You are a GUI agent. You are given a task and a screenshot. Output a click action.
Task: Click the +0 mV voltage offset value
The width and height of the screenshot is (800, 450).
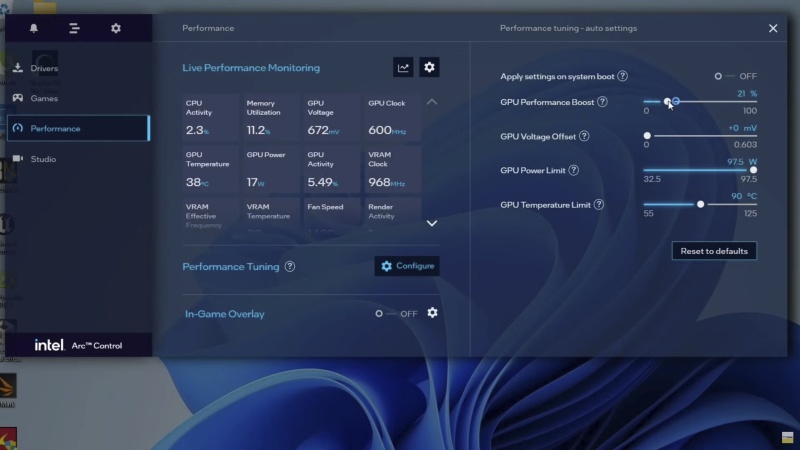[x=742, y=128]
